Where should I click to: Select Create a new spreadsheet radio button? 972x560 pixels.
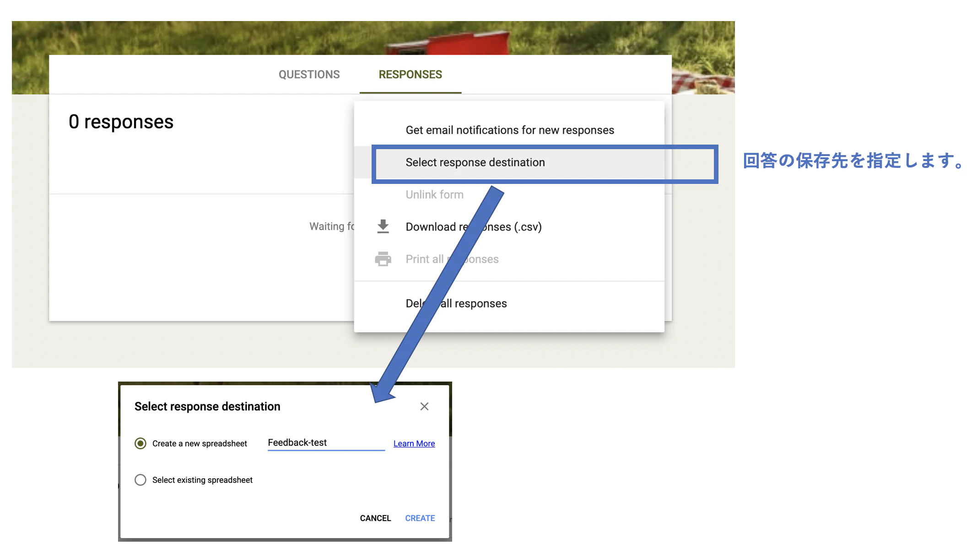point(140,443)
